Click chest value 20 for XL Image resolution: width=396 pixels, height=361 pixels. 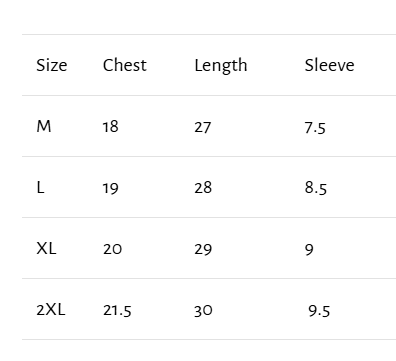pos(112,249)
